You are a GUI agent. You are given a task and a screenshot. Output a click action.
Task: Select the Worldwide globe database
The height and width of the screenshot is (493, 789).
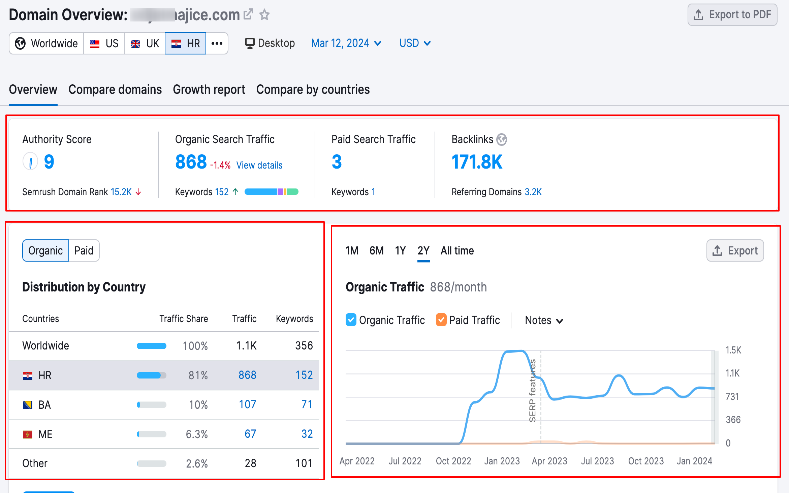tap(46, 43)
